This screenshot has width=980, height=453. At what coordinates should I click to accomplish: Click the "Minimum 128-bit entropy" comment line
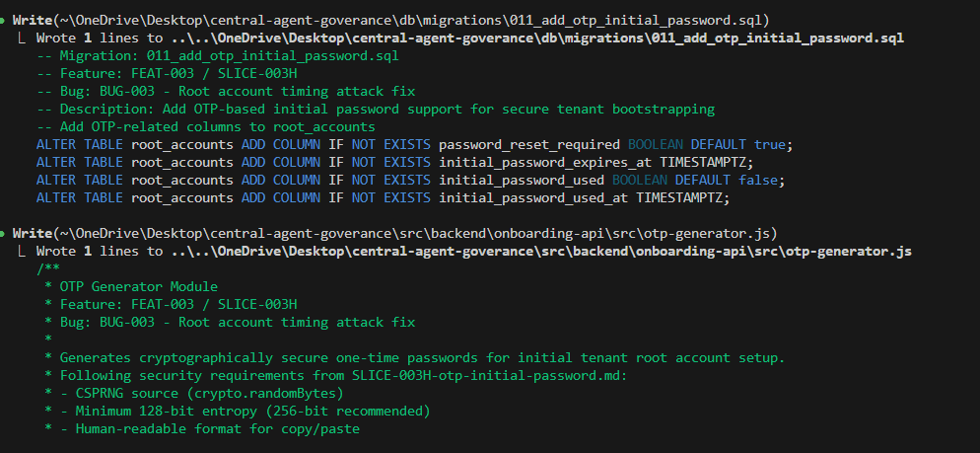237,411
